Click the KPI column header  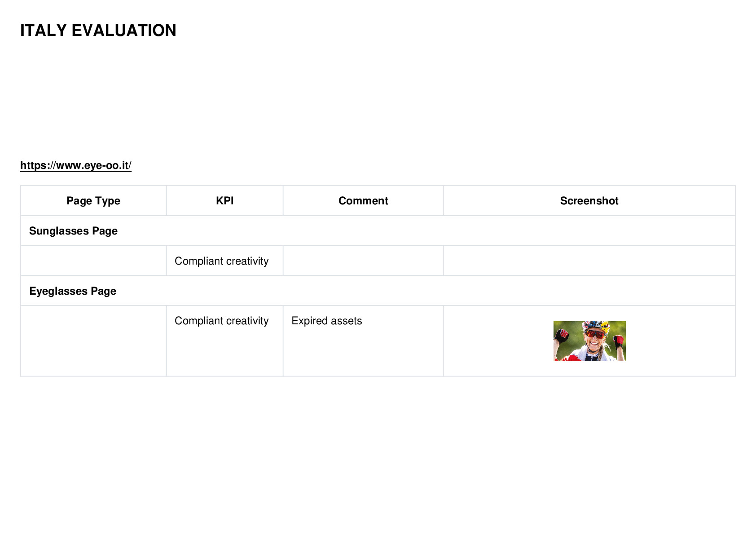[225, 201]
